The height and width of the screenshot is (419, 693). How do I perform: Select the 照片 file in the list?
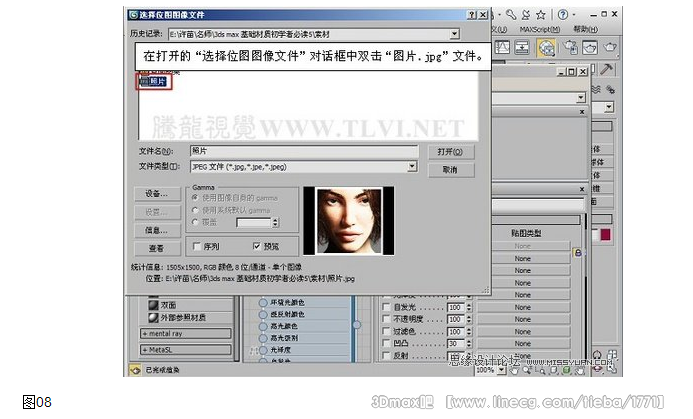coord(153,82)
